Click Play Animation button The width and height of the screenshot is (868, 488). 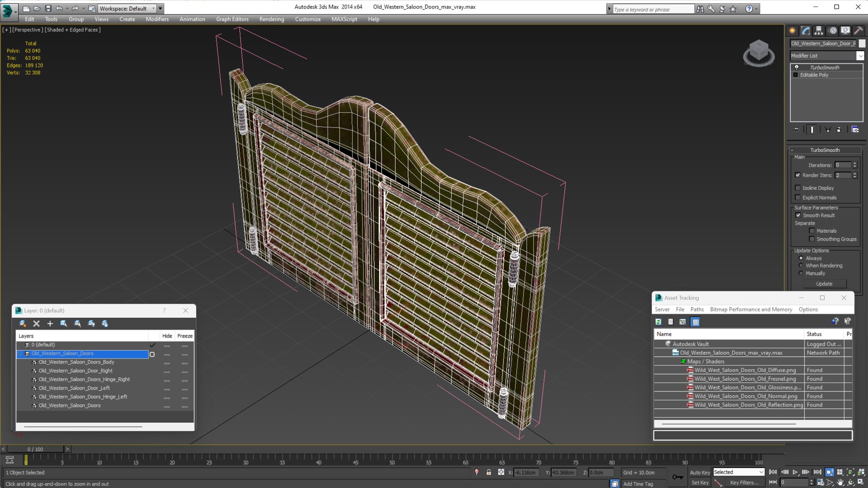click(x=795, y=472)
